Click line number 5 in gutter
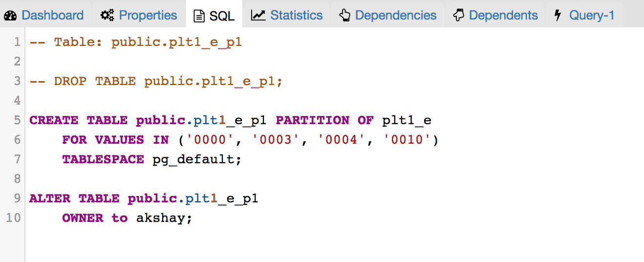 (x=18, y=120)
